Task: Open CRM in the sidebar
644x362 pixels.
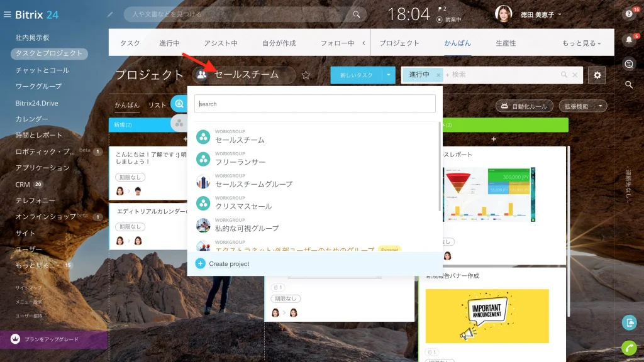Action: 23,185
